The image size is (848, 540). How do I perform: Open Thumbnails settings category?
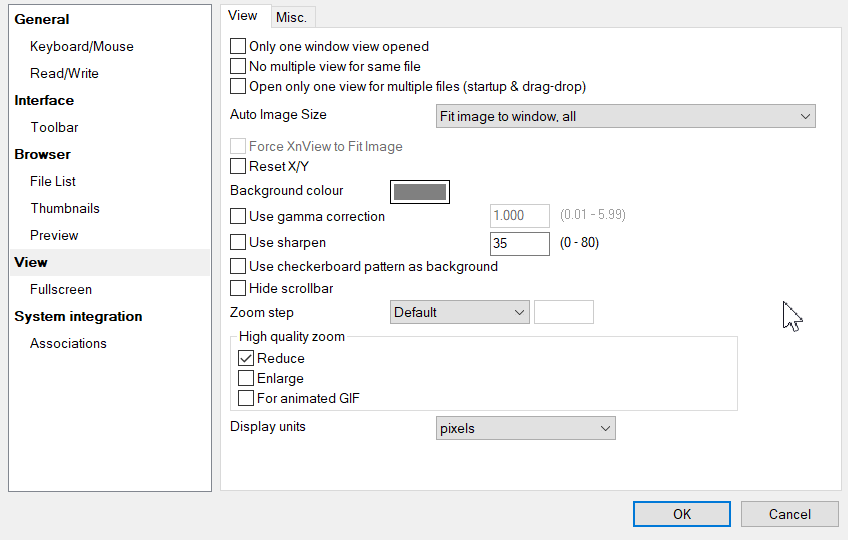click(64, 209)
